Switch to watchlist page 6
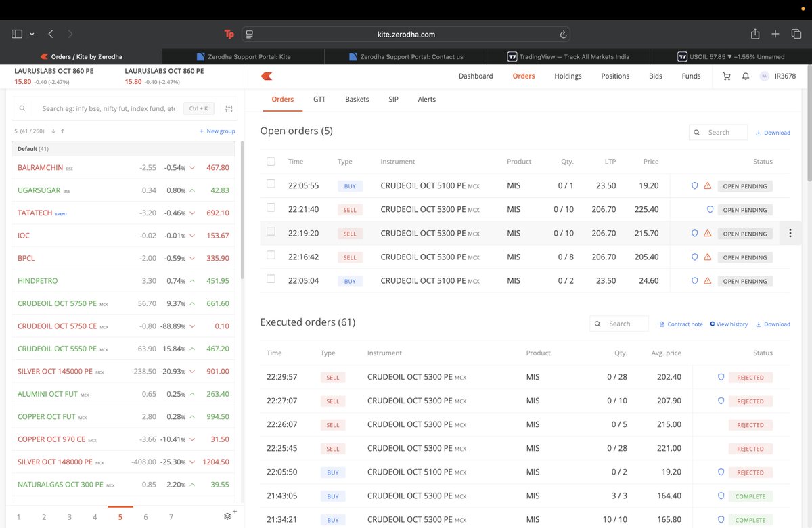 pyautogui.click(x=145, y=517)
